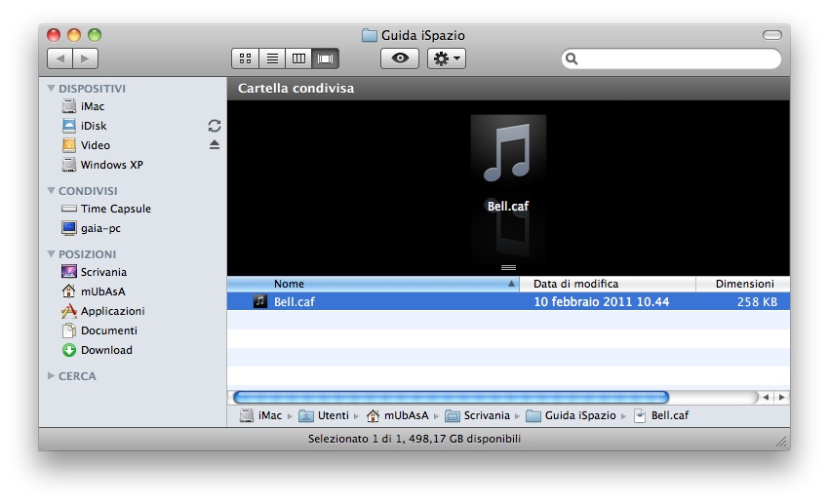
Task: Switch to column view mode
Action: pyautogui.click(x=299, y=58)
